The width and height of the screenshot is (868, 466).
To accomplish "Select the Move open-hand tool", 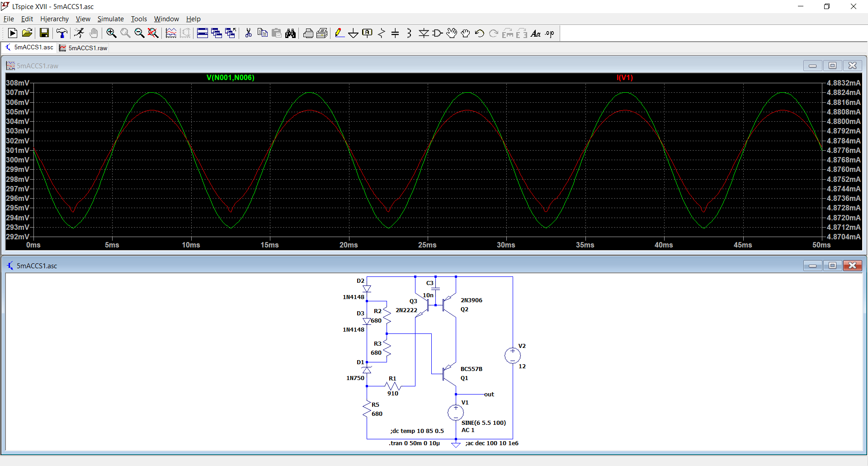I will click(452, 33).
